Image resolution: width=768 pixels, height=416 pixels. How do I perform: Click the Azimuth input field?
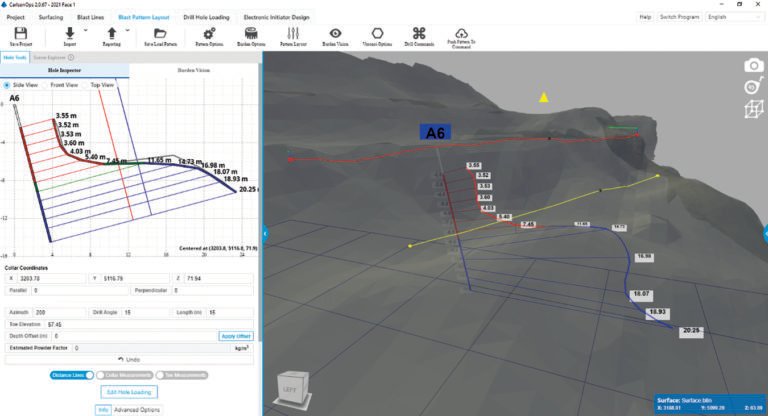tap(60, 312)
